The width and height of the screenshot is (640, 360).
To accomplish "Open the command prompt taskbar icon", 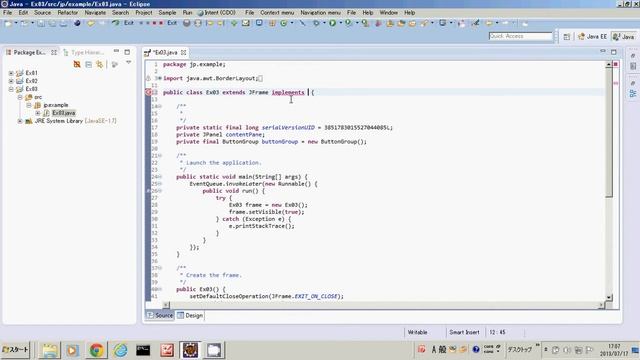I will 143,350.
